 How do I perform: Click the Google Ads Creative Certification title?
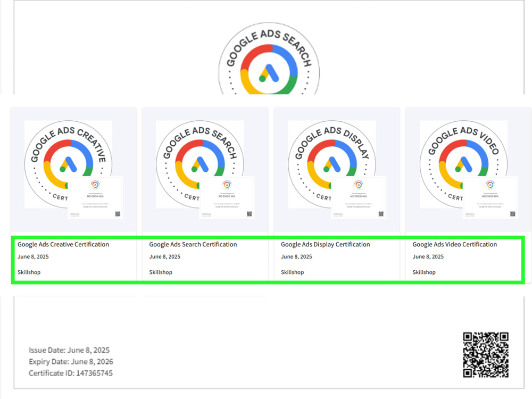[63, 244]
